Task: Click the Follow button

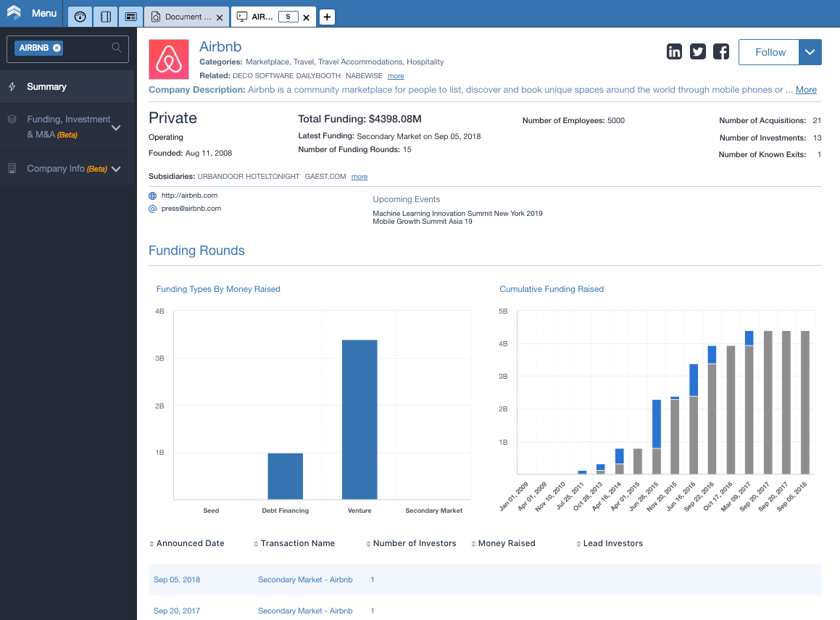Action: [769, 52]
